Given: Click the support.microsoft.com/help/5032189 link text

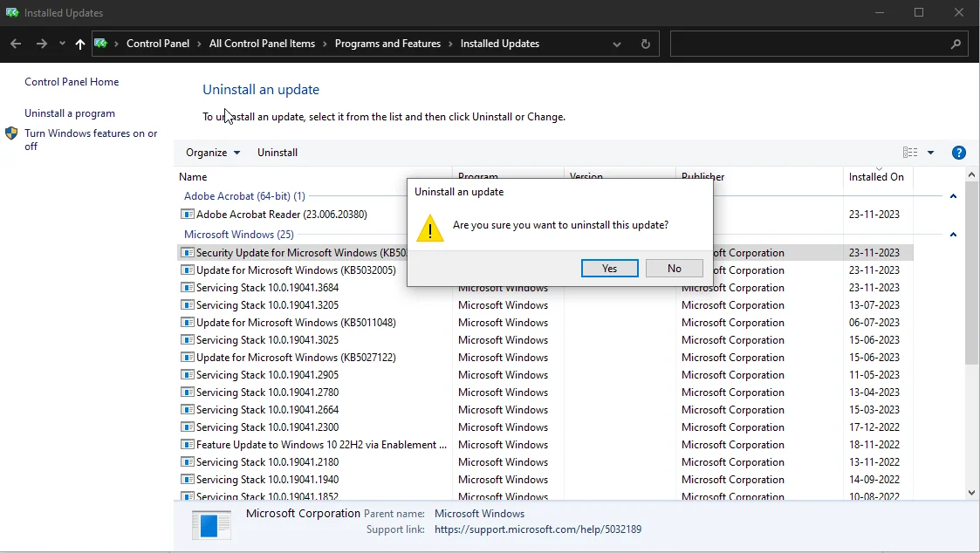Looking at the screenshot, I should pyautogui.click(x=538, y=529).
